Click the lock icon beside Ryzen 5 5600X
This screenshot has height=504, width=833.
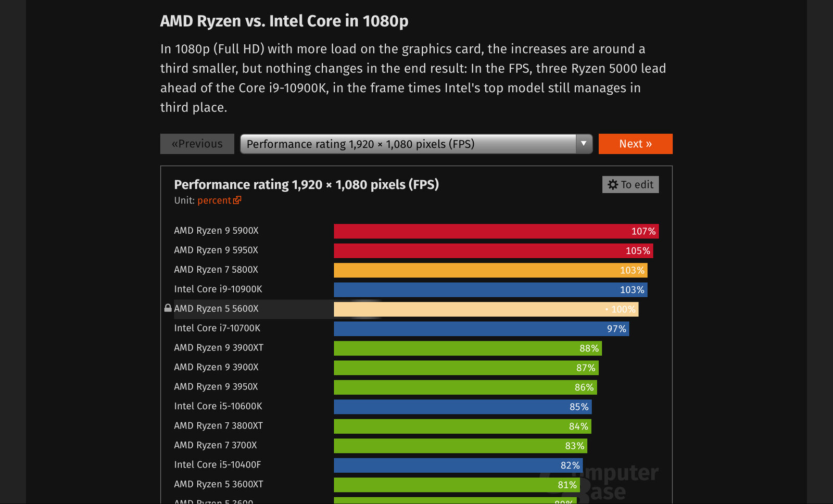168,308
